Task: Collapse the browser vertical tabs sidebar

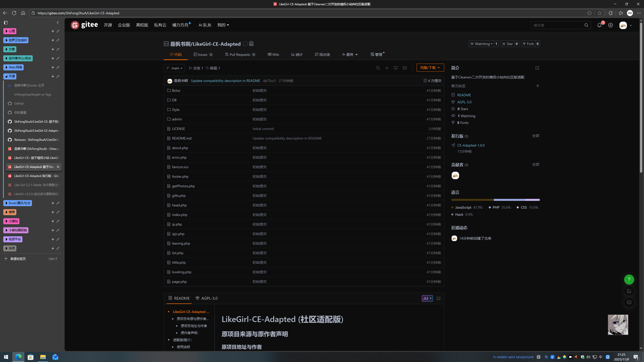Action: [x=58, y=23]
